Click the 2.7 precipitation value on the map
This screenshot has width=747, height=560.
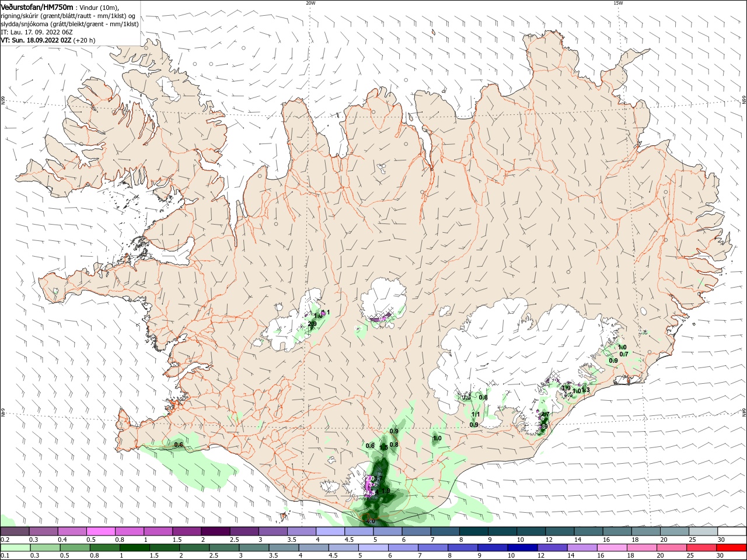[545, 415]
